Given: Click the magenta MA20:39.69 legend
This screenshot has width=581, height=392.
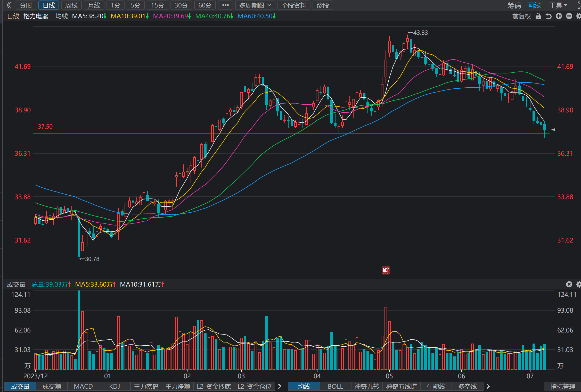Looking at the screenshot, I should pos(172,16).
